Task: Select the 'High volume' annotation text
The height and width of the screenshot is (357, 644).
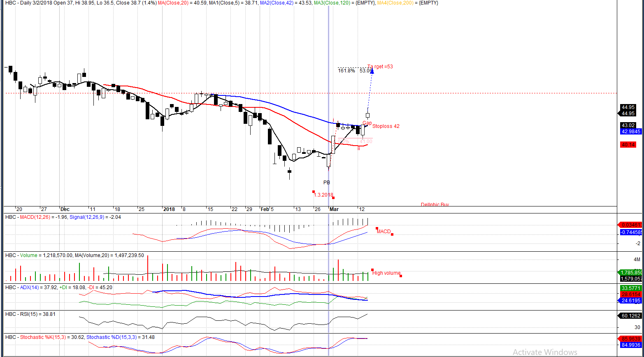Action: (x=386, y=273)
